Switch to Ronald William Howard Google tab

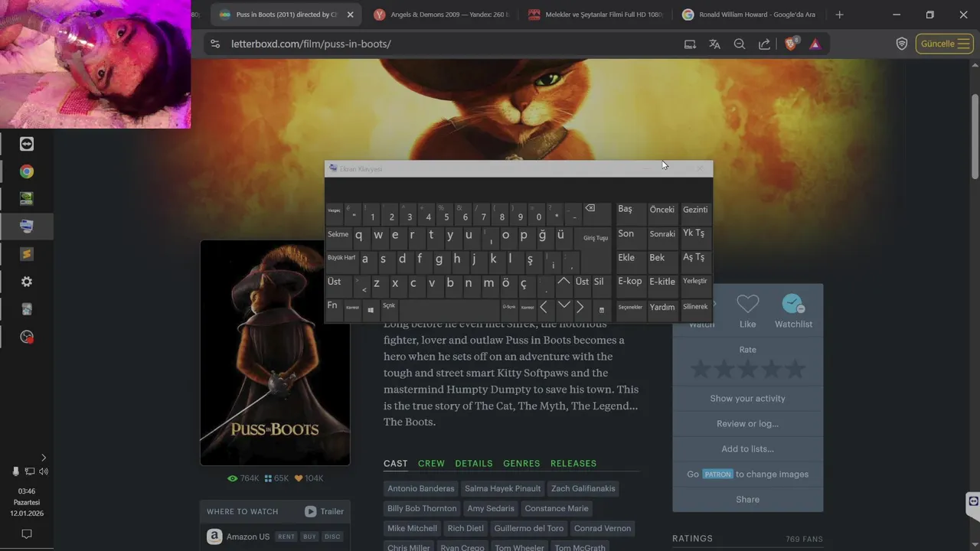(x=750, y=15)
